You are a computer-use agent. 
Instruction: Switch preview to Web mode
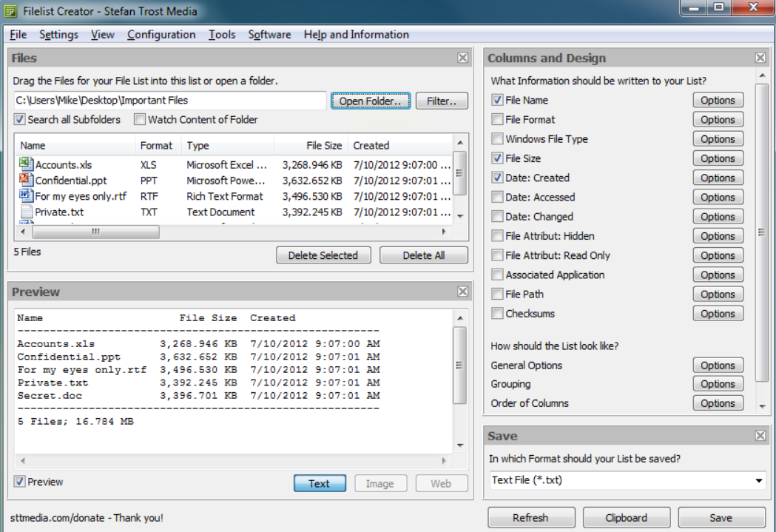(441, 483)
